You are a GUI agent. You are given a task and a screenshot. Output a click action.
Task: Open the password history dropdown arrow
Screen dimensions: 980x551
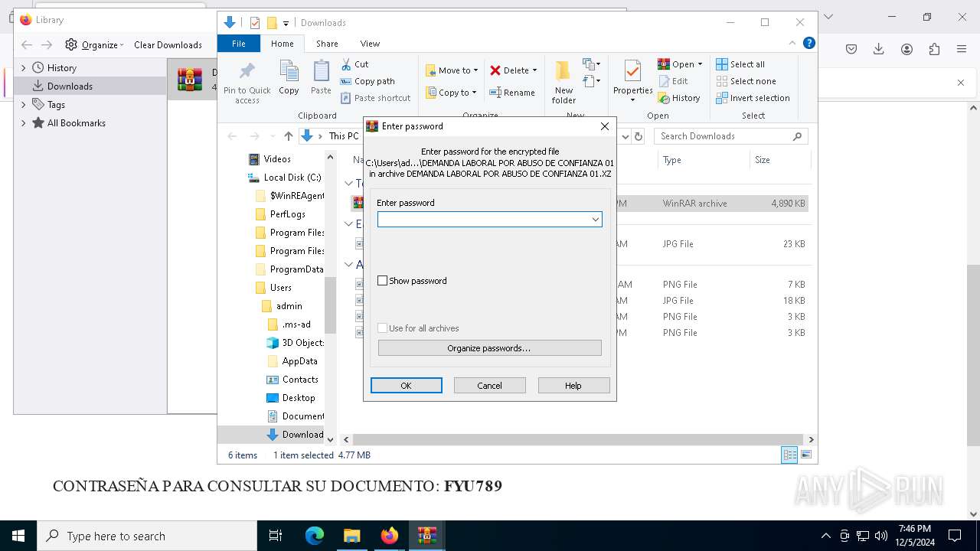pyautogui.click(x=595, y=220)
